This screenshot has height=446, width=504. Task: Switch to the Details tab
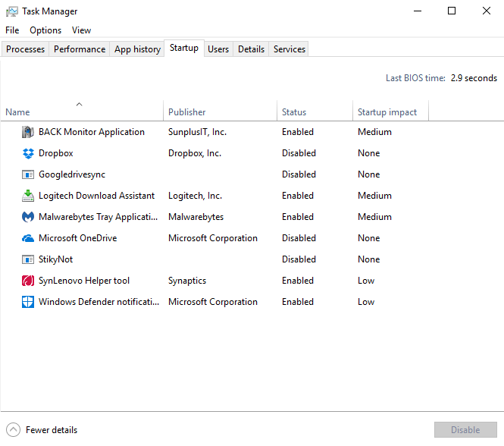pyautogui.click(x=251, y=49)
